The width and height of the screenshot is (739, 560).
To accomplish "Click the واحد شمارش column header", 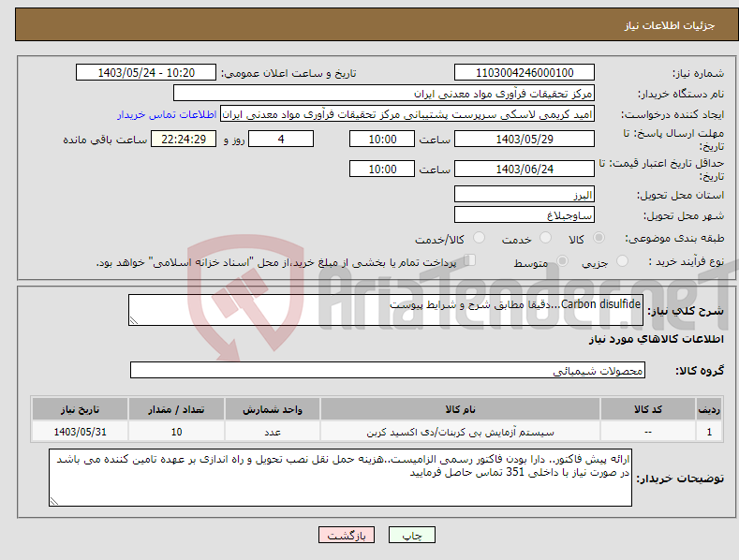I will pyautogui.click(x=273, y=409).
